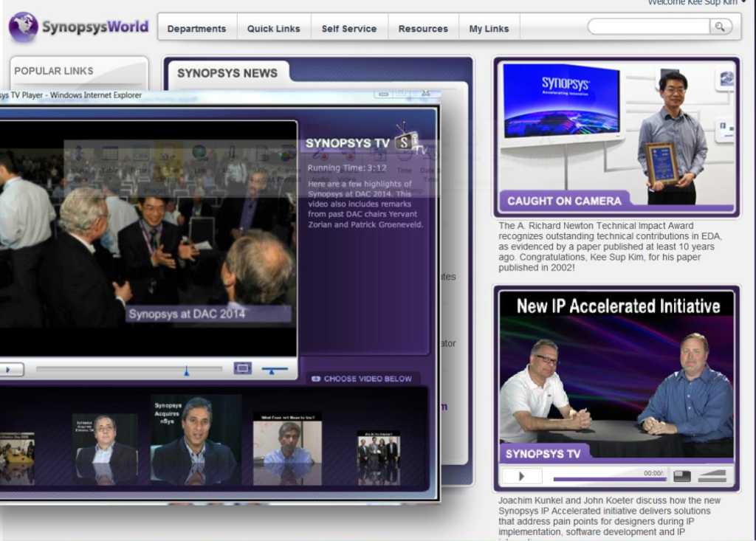Click the magnifier search icon
756x541 pixels.
(x=720, y=27)
